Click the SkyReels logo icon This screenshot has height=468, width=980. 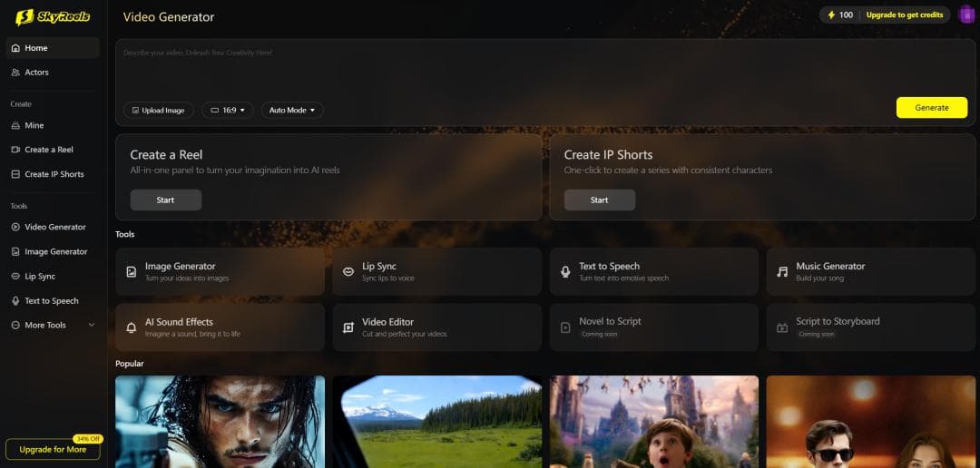point(24,15)
